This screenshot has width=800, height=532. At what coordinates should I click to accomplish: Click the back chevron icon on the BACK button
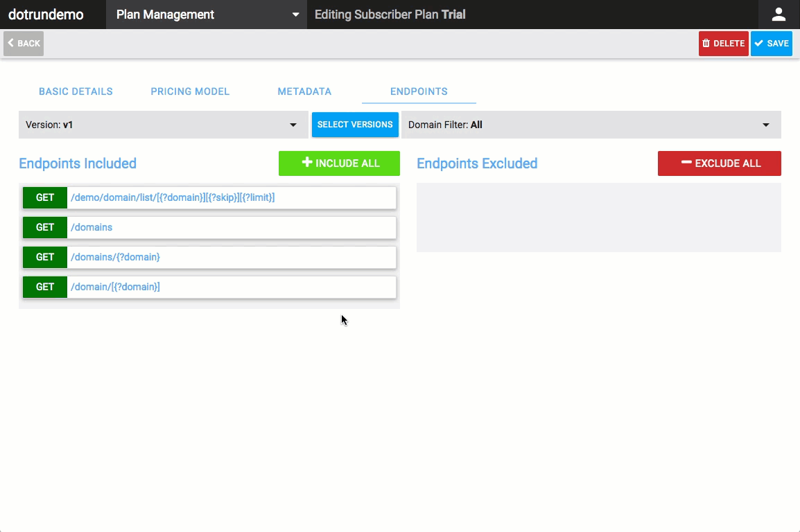click(x=10, y=43)
